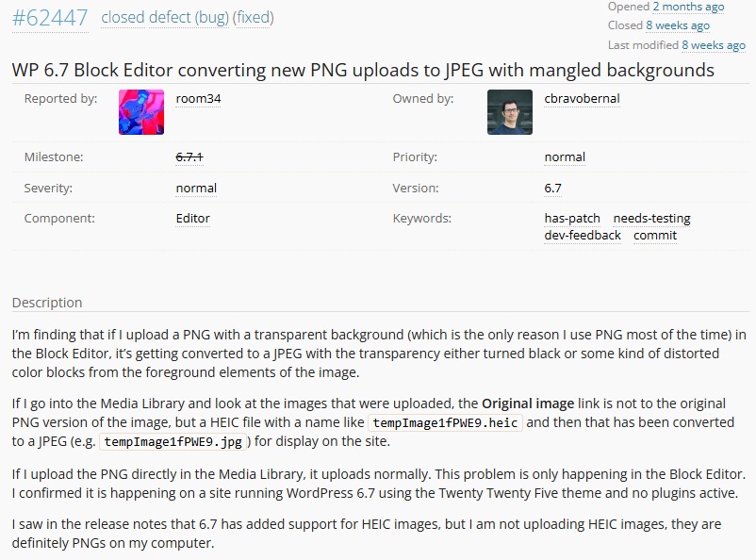Click the Last modified 8 weeks ago timestamp
This screenshot has width=756, height=560.
click(714, 44)
